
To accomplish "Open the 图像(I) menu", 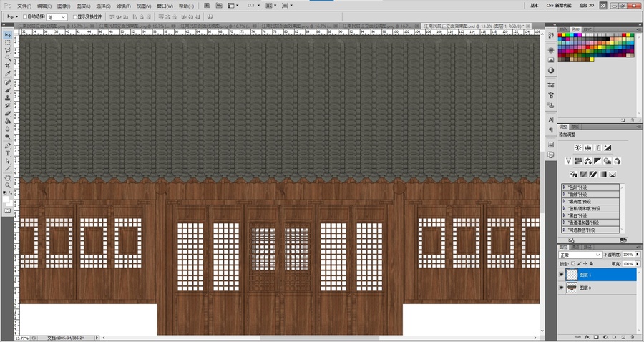I will tap(64, 6).
